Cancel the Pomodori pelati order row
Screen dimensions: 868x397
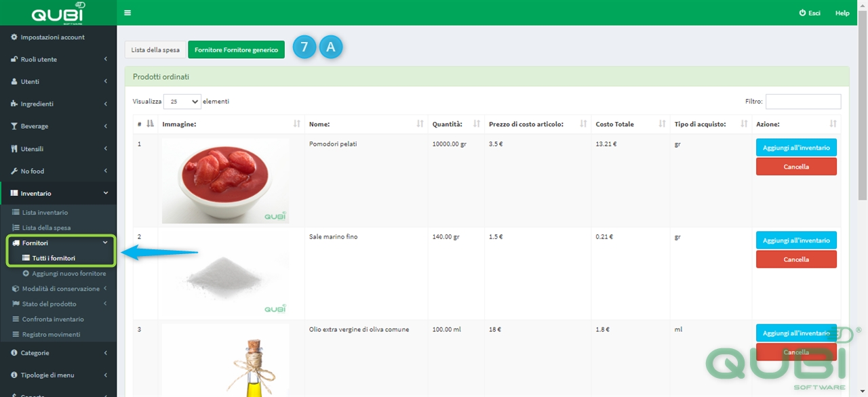[796, 167]
